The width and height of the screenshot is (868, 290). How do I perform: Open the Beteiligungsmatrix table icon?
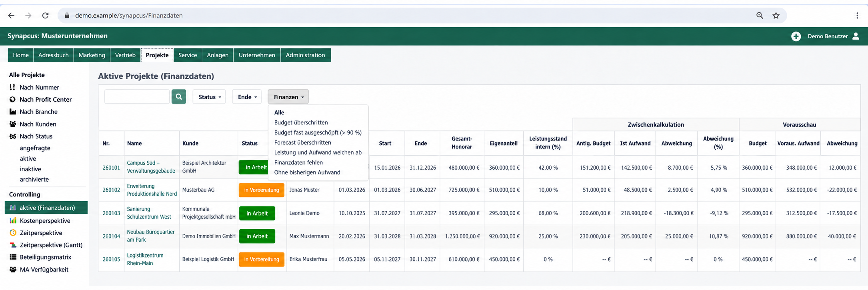(x=13, y=257)
